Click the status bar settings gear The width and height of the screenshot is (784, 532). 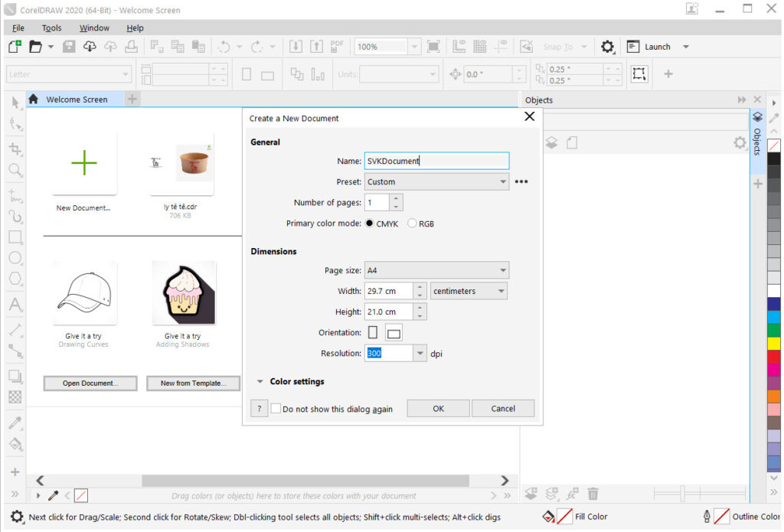[x=17, y=517]
